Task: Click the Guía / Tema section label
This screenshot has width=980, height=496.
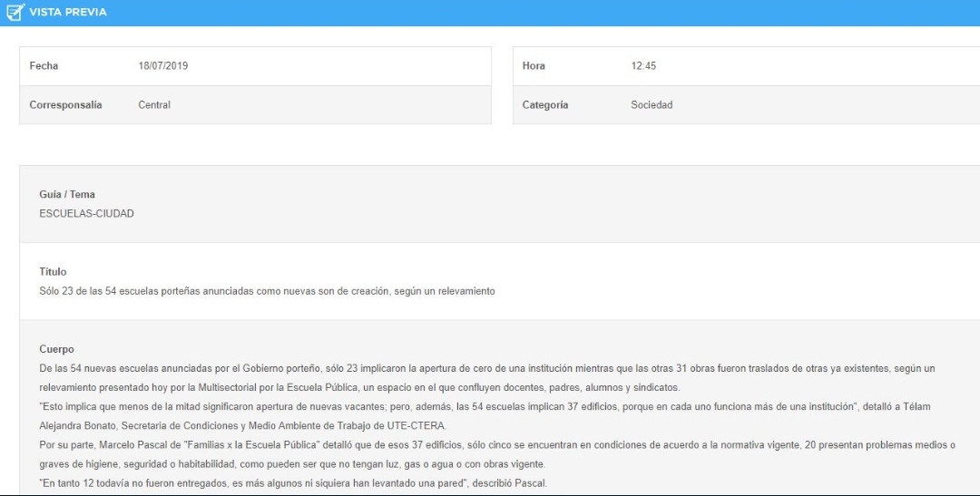Action: tap(67, 195)
